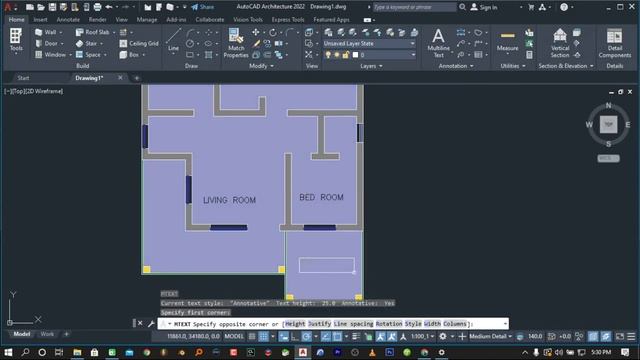This screenshot has height=360, width=640.
Task: Click the TOP face of the ViewCube
Action: pos(608,124)
